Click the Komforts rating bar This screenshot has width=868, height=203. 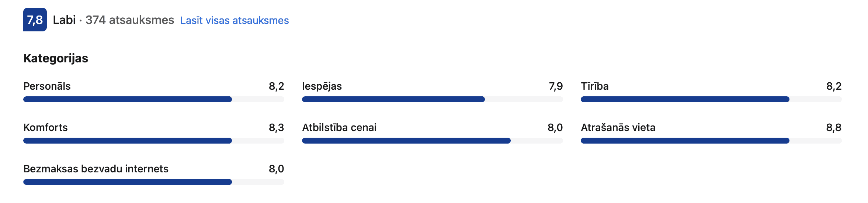tap(154, 141)
